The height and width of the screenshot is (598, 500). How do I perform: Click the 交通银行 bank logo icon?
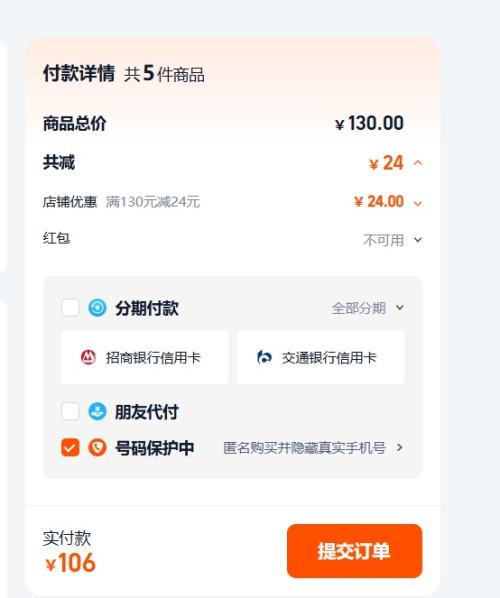264,357
